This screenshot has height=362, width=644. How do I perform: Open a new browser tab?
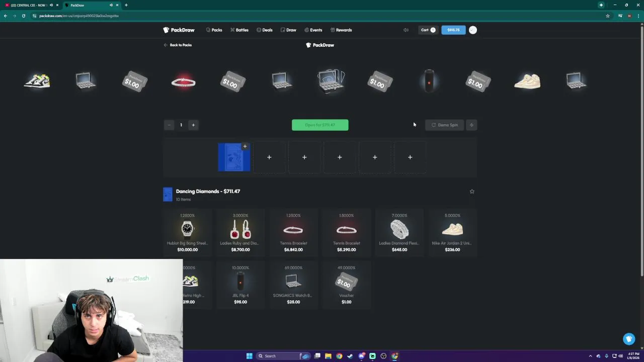point(126,5)
